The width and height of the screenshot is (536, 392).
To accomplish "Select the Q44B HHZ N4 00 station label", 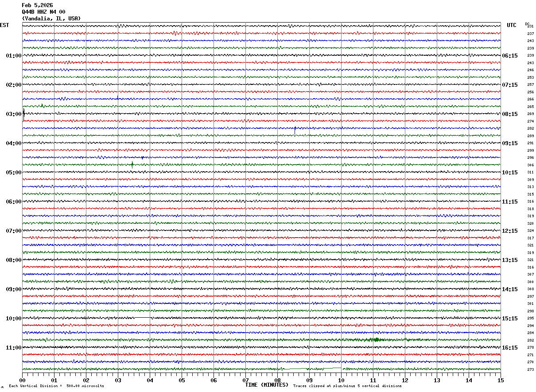I will (x=43, y=12).
